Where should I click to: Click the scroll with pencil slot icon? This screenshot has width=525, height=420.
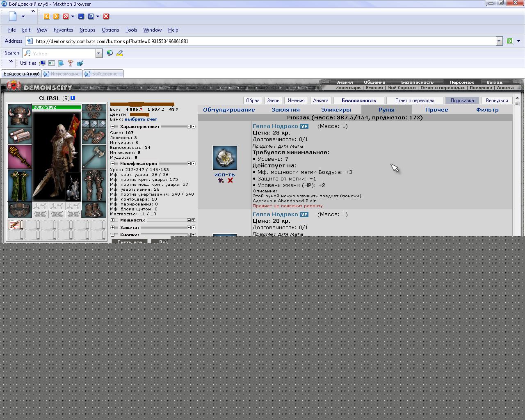pos(16,225)
